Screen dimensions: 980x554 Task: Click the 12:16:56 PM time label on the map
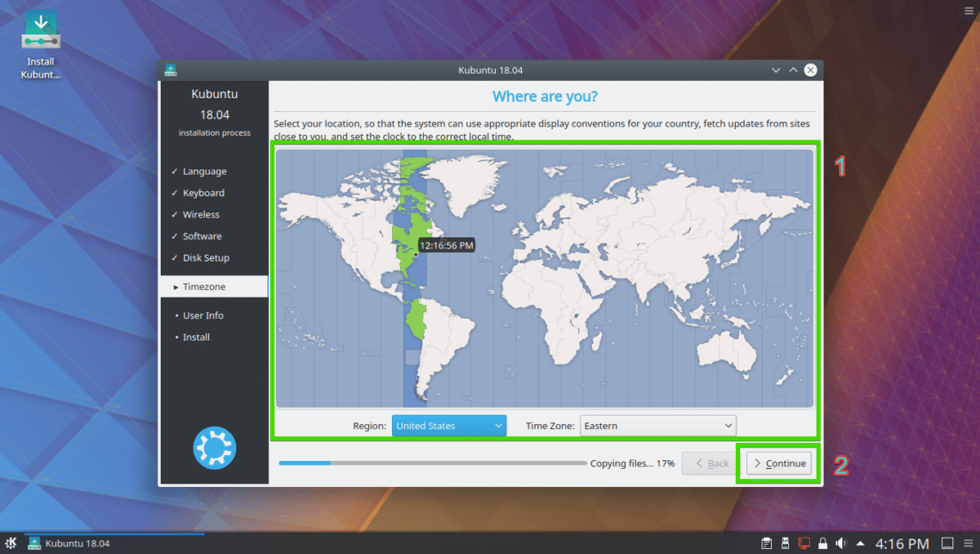click(x=446, y=246)
